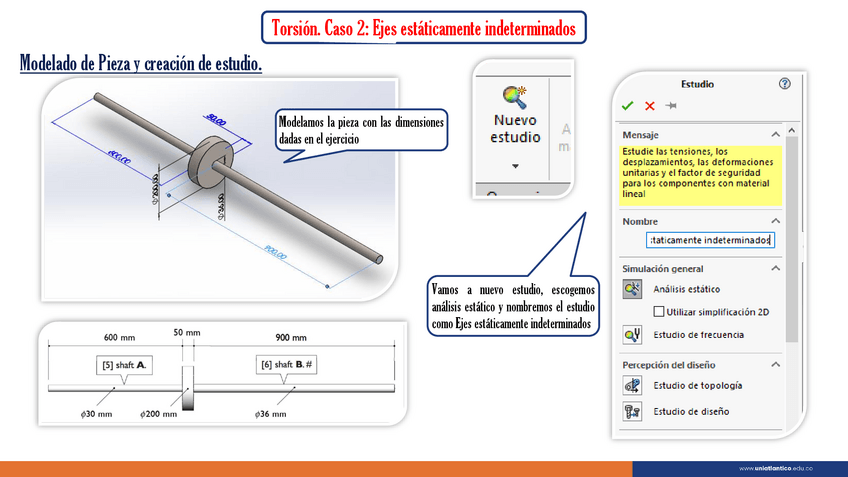Click the 'Vamos a nuevo estudio' callout text
Screen dimensions: 848x477
[x=513, y=307]
